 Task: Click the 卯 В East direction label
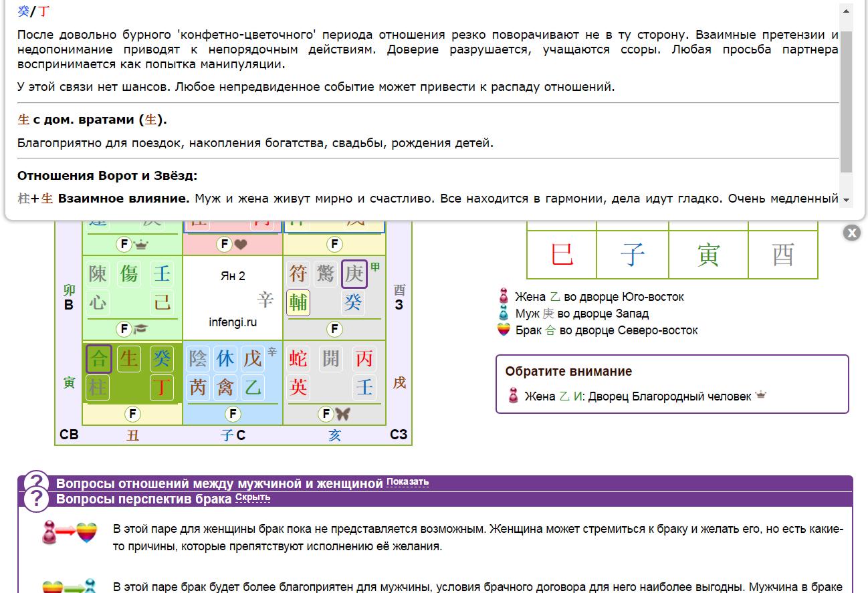pos(69,298)
